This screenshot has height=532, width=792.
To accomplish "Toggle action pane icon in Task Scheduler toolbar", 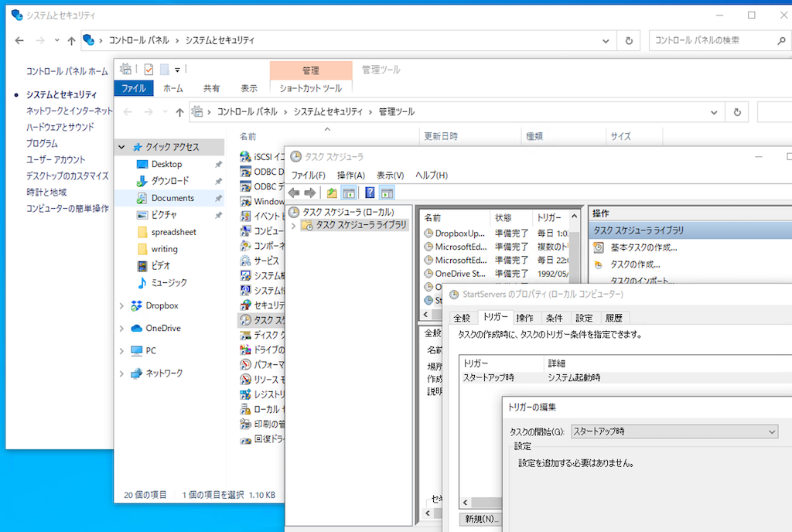I will coord(387,193).
